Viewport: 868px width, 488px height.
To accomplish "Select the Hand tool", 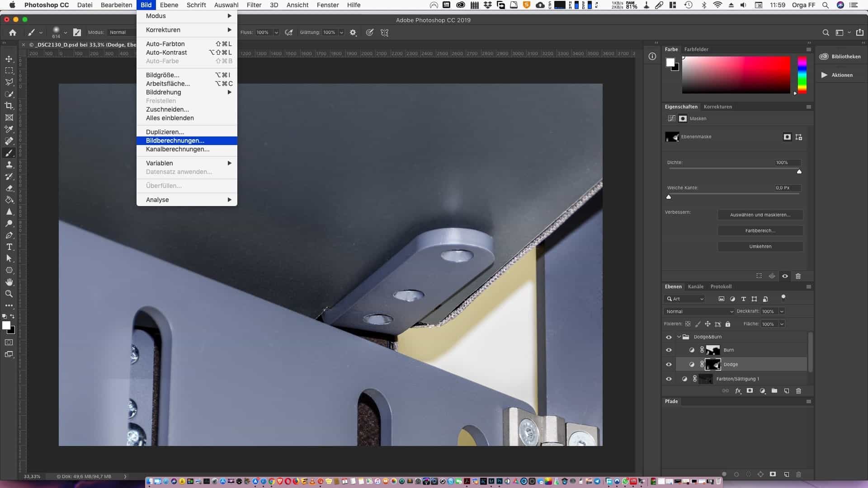I will pos(9,282).
